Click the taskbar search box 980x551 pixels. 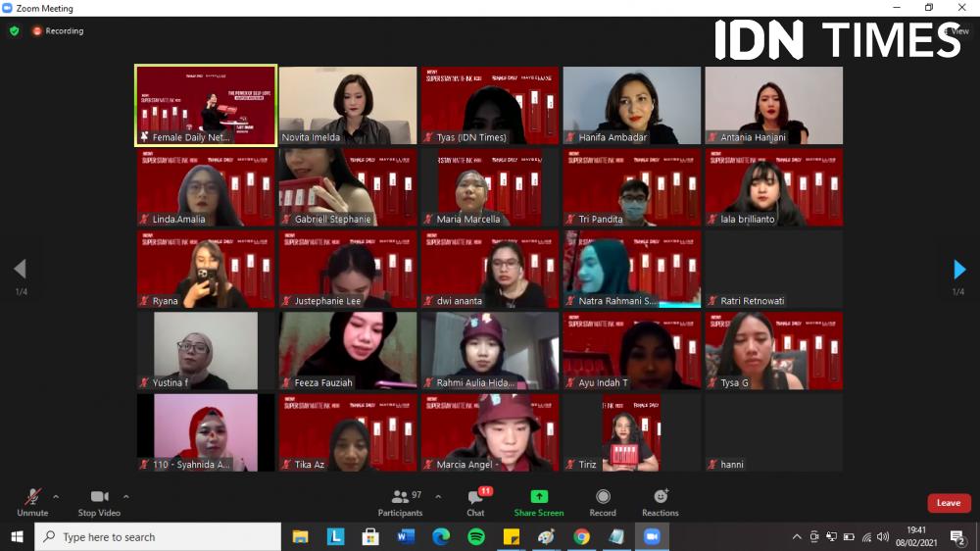click(158, 536)
